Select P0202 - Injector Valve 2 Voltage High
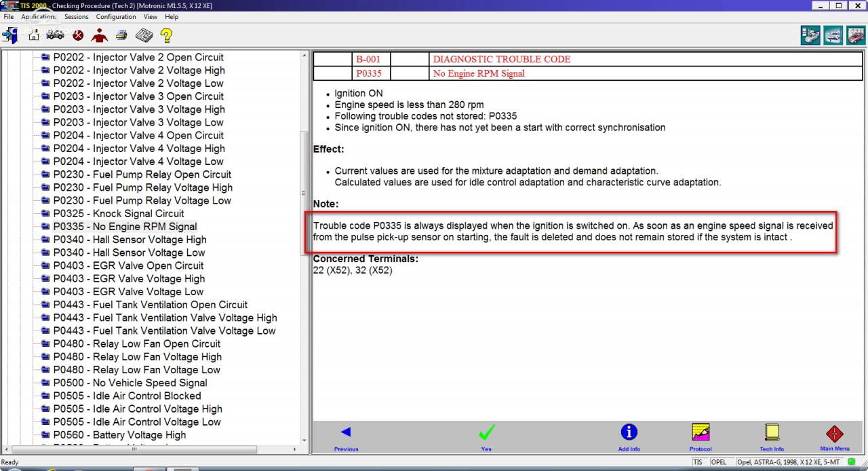868x471 pixels. coord(139,71)
